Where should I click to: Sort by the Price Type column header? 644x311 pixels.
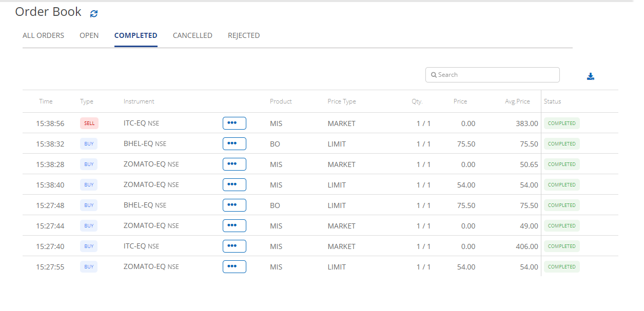click(x=342, y=101)
